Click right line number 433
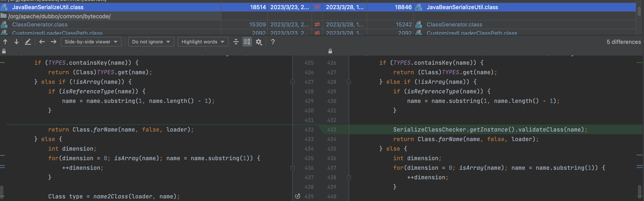This screenshot has width=644, height=201. [x=332, y=130]
